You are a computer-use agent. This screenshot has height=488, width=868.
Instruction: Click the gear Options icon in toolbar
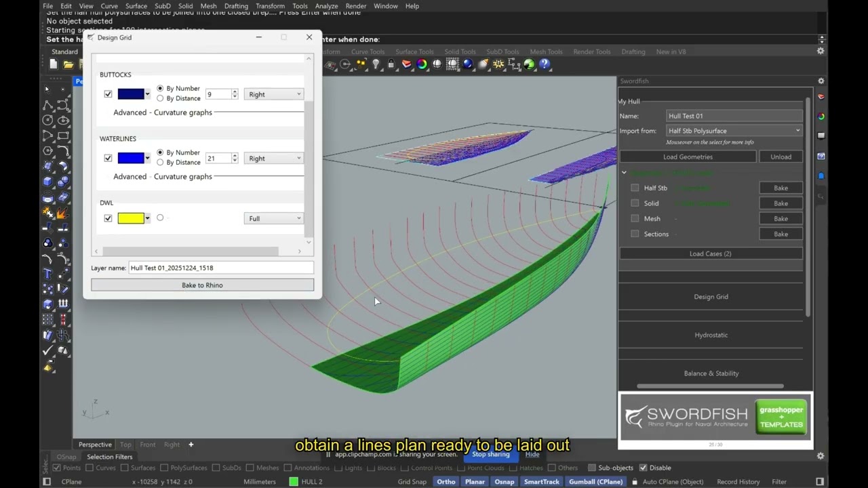498,64
